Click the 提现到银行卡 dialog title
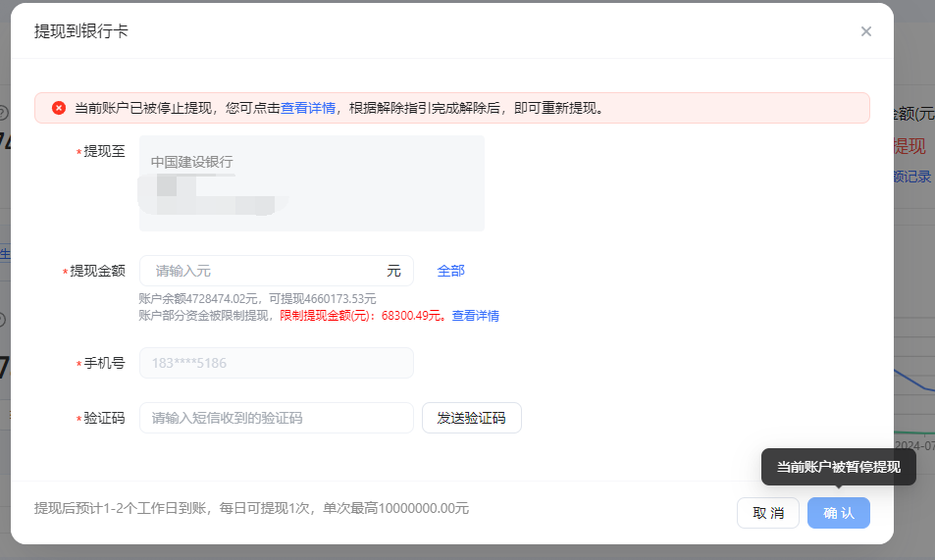Image resolution: width=935 pixels, height=560 pixels. point(81,31)
